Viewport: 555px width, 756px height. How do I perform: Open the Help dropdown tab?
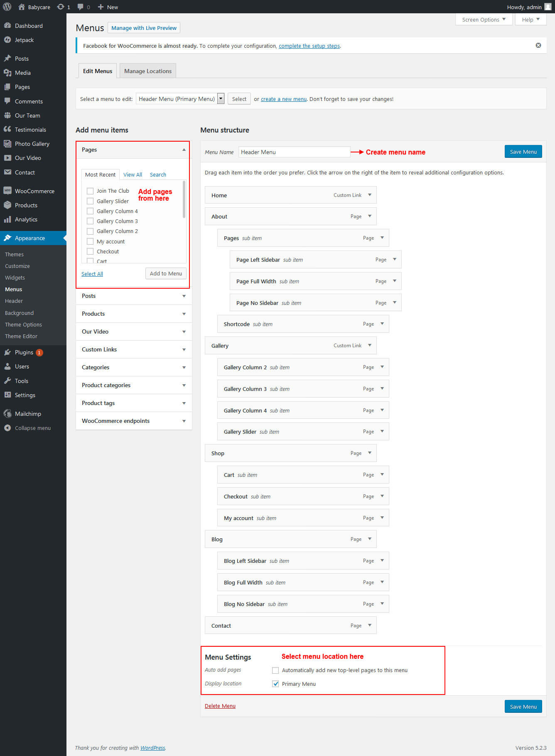point(531,20)
